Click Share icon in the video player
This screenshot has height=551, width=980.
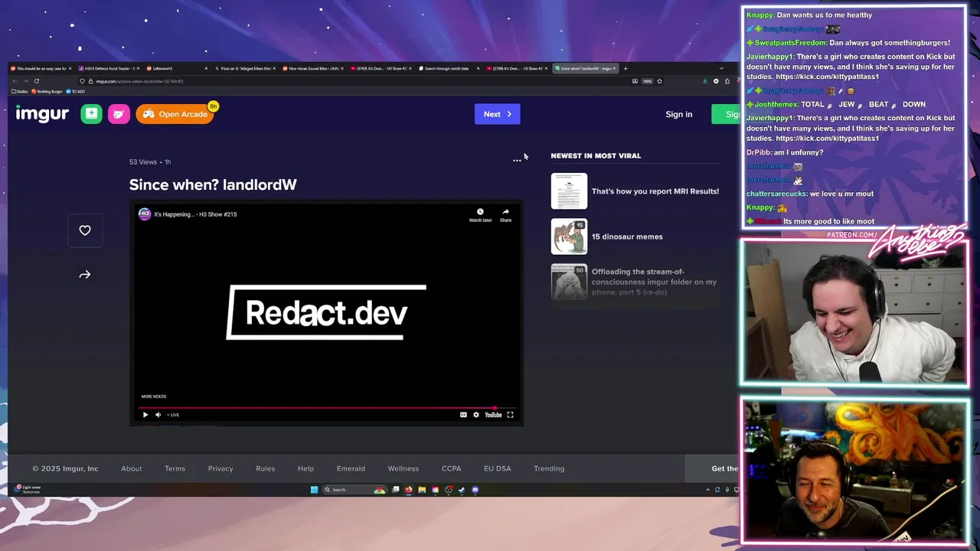coord(505,215)
